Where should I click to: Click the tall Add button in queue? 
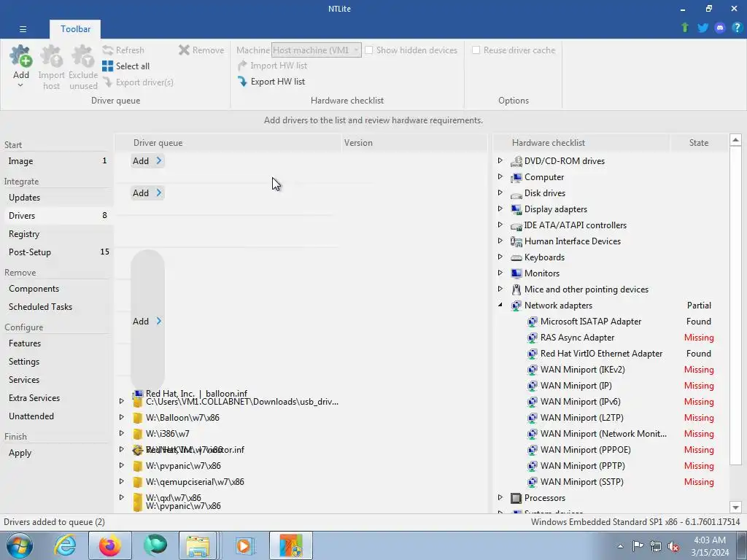(x=147, y=321)
